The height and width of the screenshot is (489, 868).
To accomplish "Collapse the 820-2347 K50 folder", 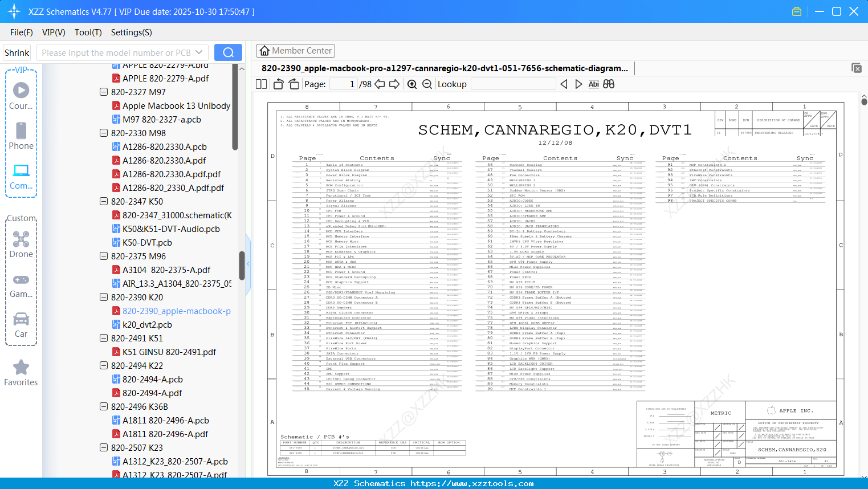I will coord(104,201).
